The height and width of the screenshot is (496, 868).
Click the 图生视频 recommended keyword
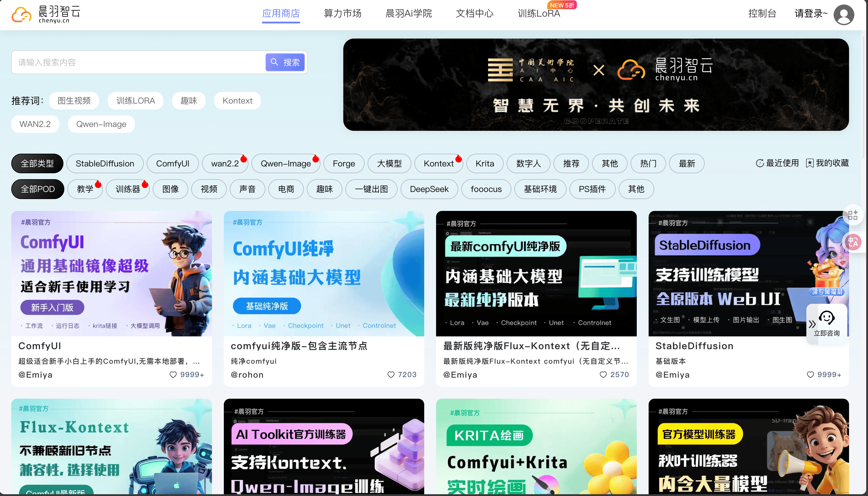tap(74, 101)
